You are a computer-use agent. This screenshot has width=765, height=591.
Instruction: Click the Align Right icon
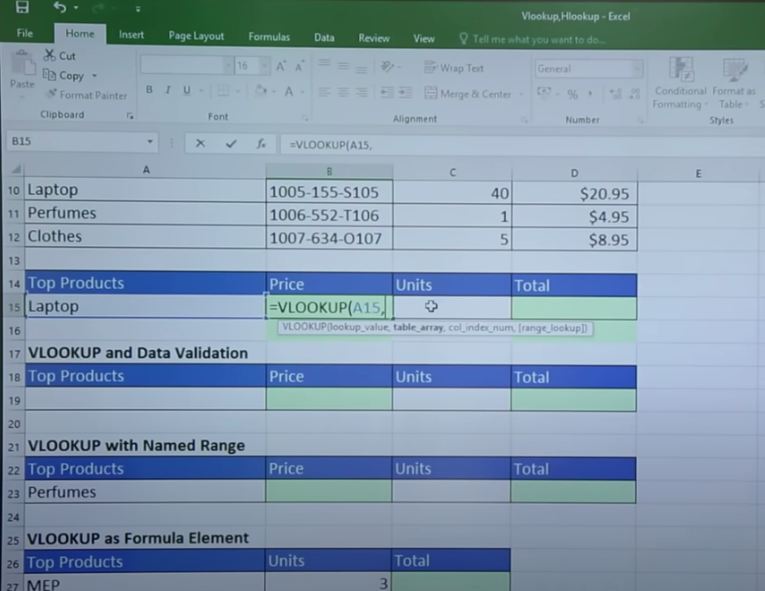362,92
